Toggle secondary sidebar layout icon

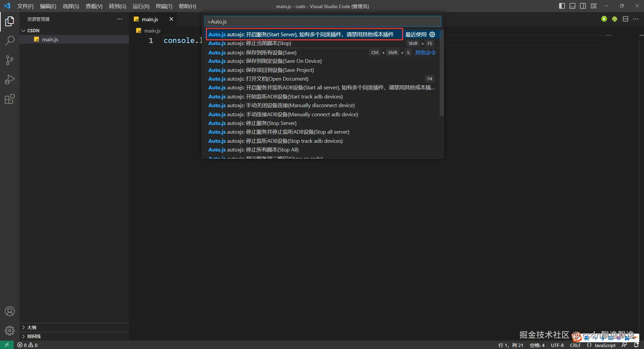[583, 6]
